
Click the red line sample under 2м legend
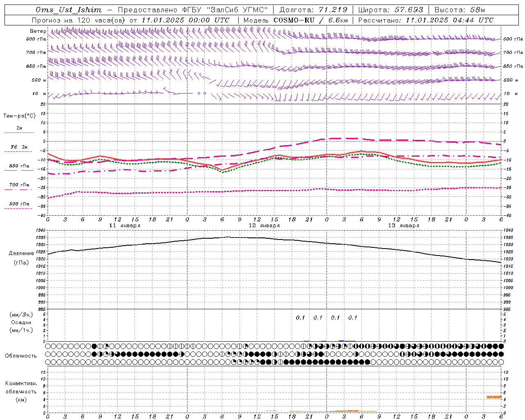click(x=19, y=132)
